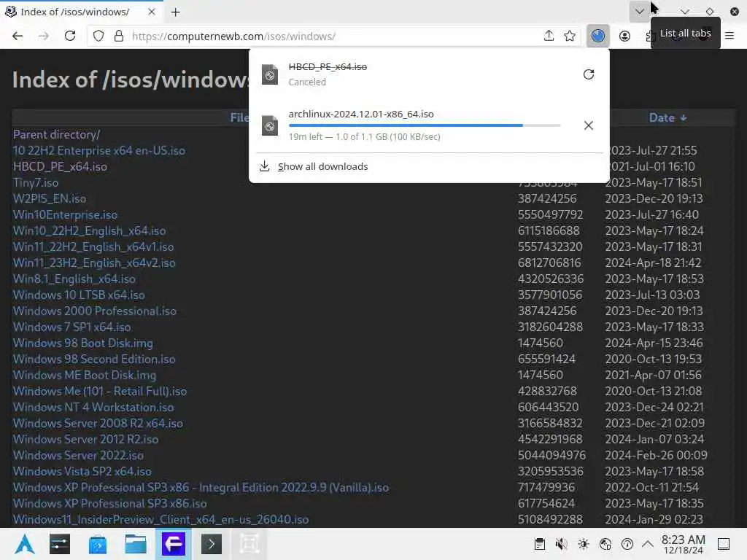Open Parent directory link
The height and width of the screenshot is (560, 747).
click(57, 135)
